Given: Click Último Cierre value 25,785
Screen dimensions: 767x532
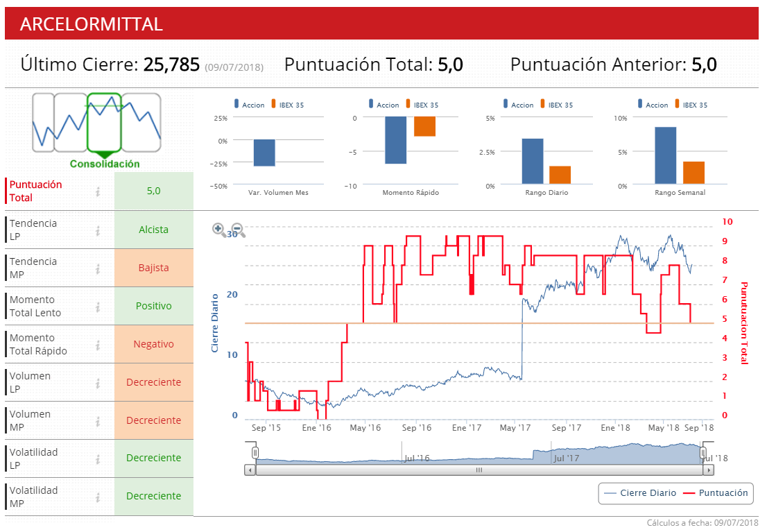Looking at the screenshot, I should pyautogui.click(x=171, y=65).
